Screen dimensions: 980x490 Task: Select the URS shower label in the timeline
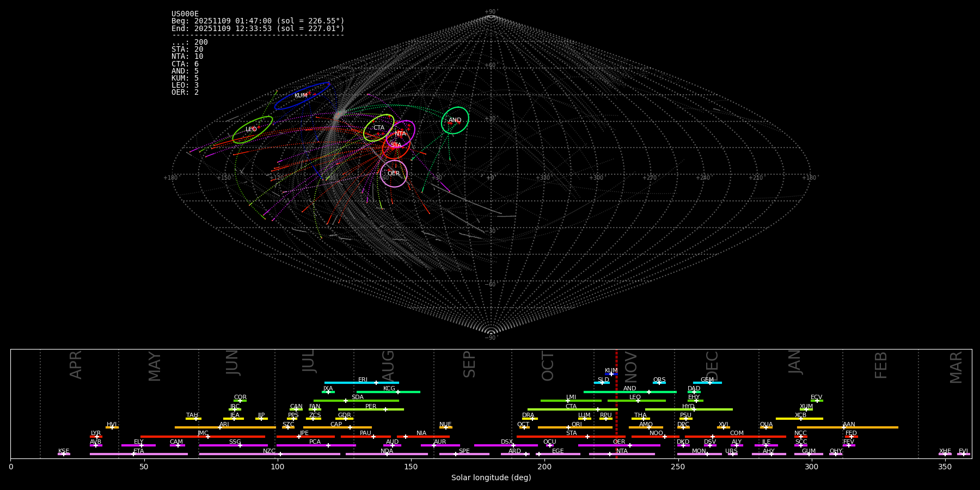point(731,451)
